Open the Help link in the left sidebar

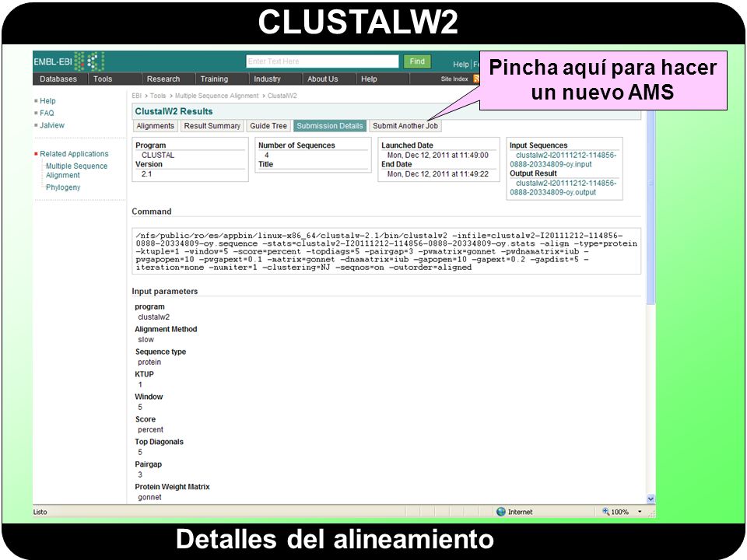(x=47, y=101)
